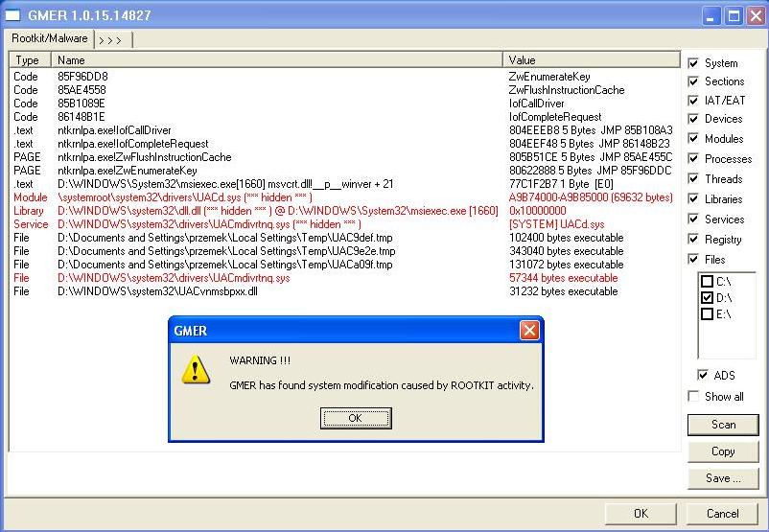This screenshot has height=532, width=769.
Task: Select the row with code 85F96DD8
Action: 344,77
